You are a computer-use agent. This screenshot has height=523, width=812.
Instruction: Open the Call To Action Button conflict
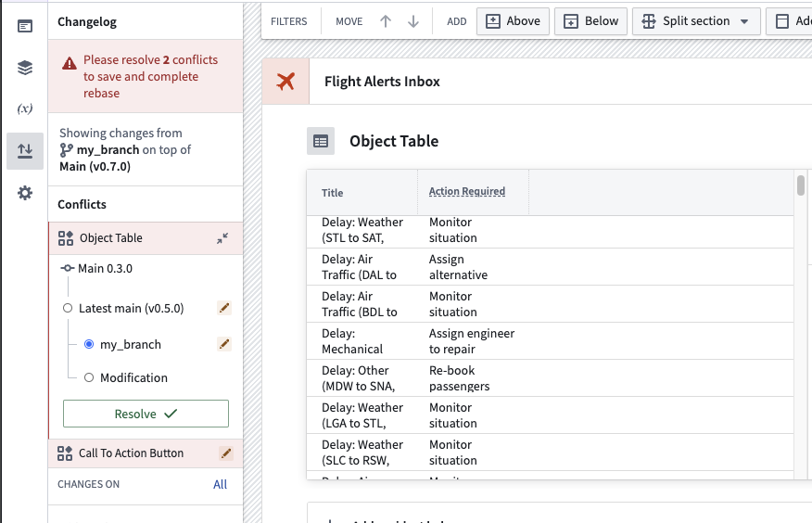(x=146, y=453)
